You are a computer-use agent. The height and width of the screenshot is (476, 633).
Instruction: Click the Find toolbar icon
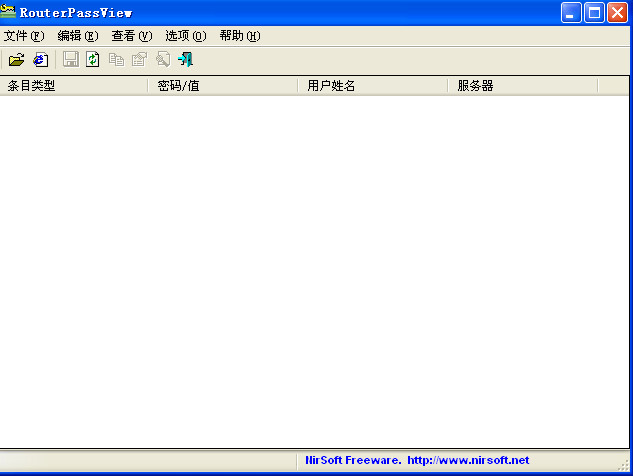pyautogui.click(x=163, y=59)
